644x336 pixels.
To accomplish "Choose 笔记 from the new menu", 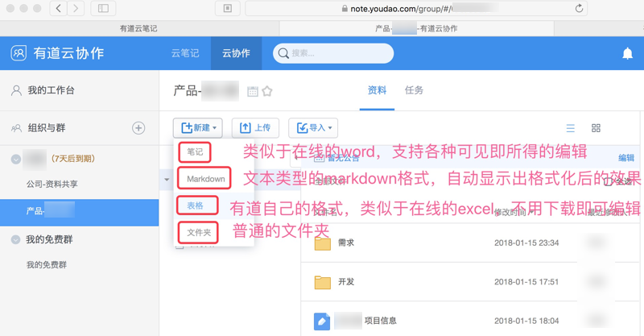I will (195, 151).
